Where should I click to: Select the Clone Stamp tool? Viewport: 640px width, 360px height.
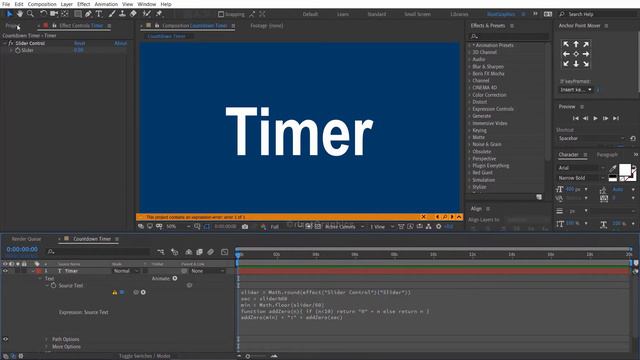pos(122,14)
